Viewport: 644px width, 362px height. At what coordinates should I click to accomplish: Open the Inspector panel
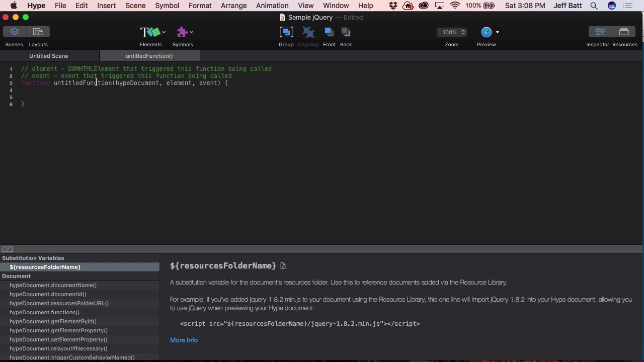pos(600,32)
